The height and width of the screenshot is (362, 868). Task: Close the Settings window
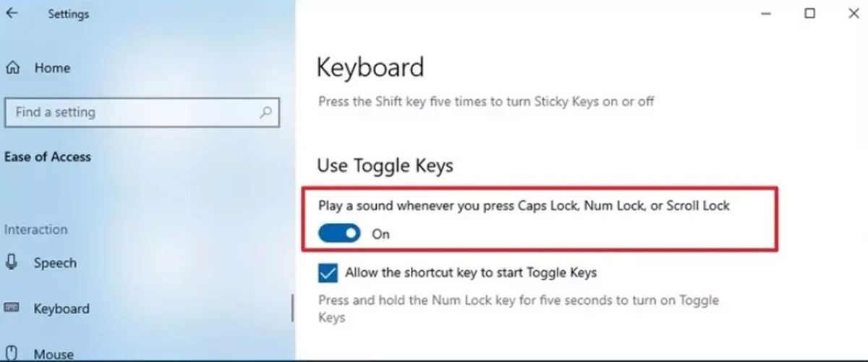point(851,13)
